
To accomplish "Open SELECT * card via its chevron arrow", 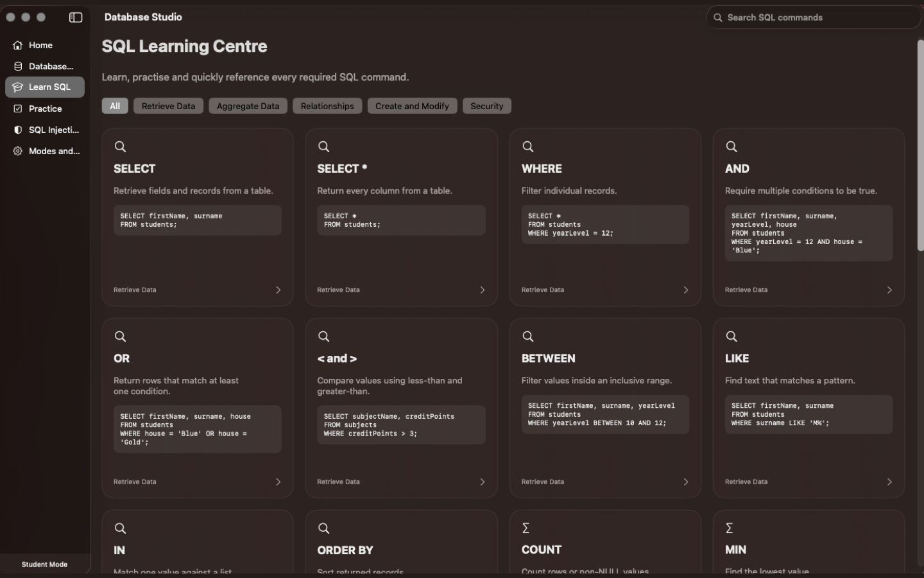I will (483, 290).
